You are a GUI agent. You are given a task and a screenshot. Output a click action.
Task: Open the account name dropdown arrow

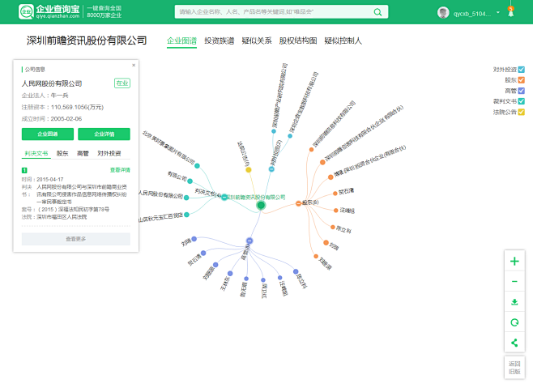pyautogui.click(x=498, y=13)
